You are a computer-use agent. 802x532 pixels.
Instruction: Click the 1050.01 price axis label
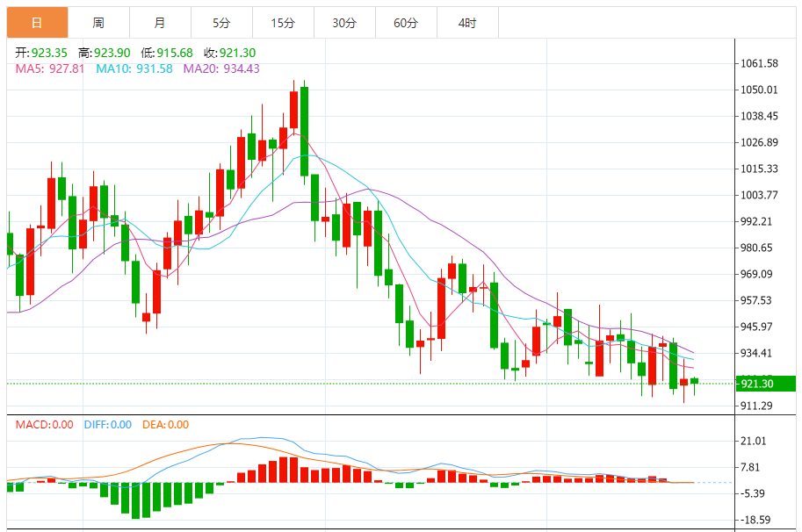click(760, 90)
